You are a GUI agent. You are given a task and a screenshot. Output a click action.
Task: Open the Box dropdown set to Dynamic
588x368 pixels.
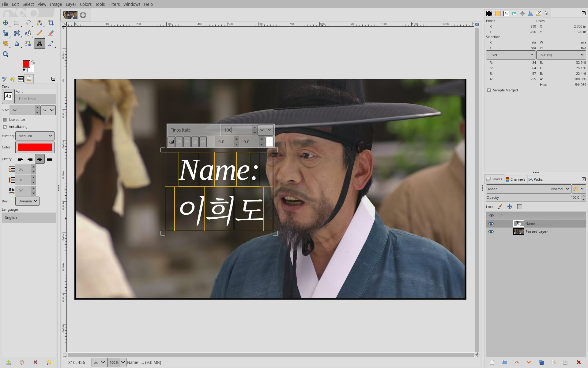tap(28, 201)
